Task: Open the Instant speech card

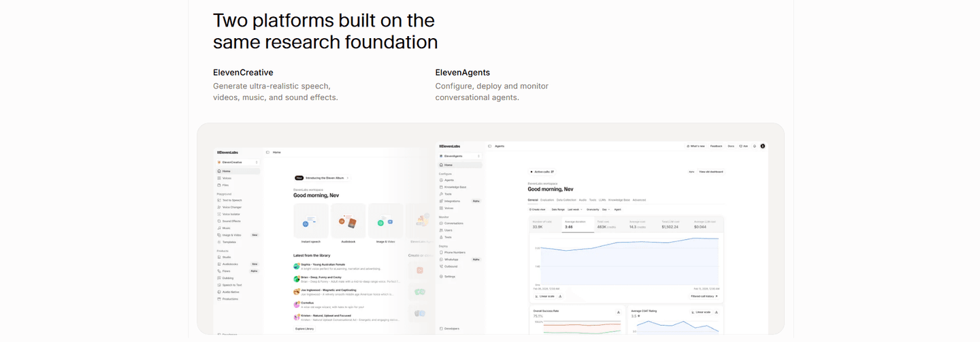Action: pyautogui.click(x=311, y=223)
